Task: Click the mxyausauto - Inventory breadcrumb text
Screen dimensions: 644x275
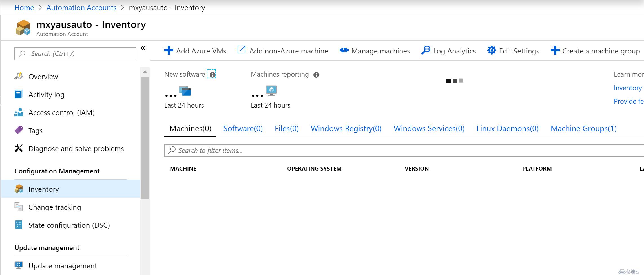Action: coord(167,8)
